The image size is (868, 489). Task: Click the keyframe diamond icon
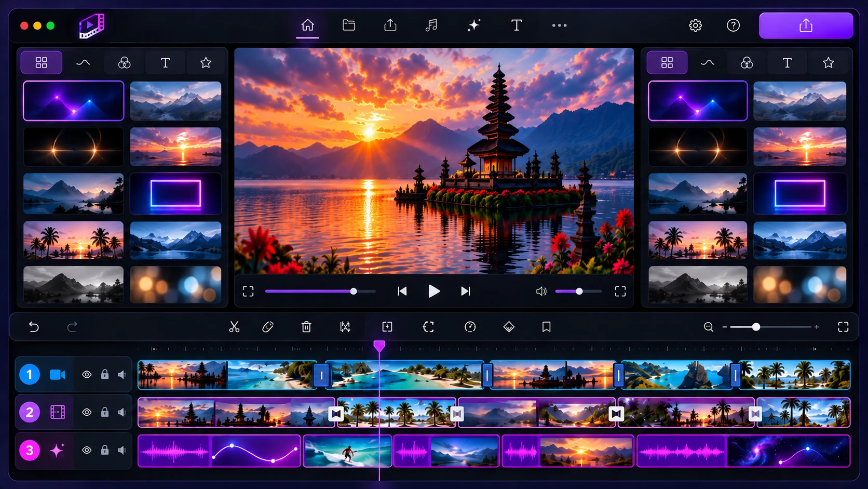[x=509, y=327]
